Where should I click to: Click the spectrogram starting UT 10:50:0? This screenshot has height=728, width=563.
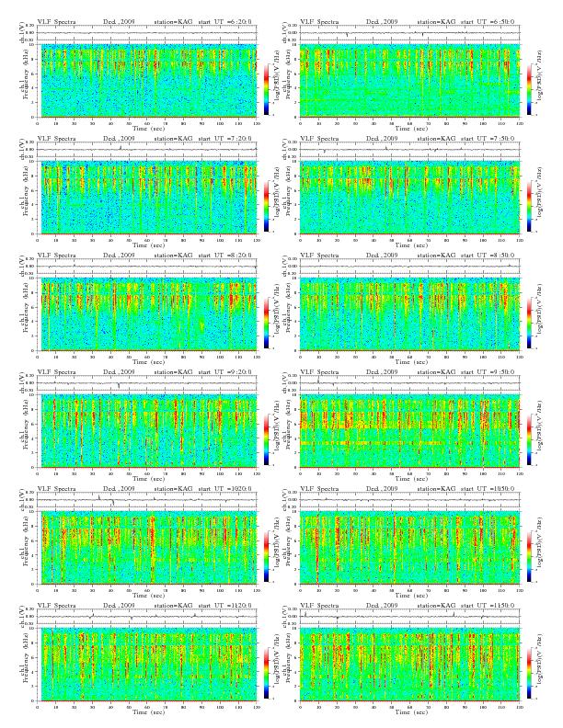coord(409,548)
